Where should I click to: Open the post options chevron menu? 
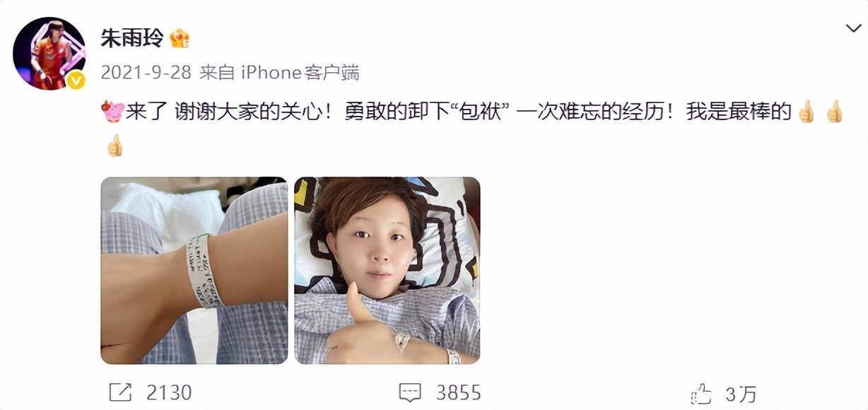click(853, 28)
